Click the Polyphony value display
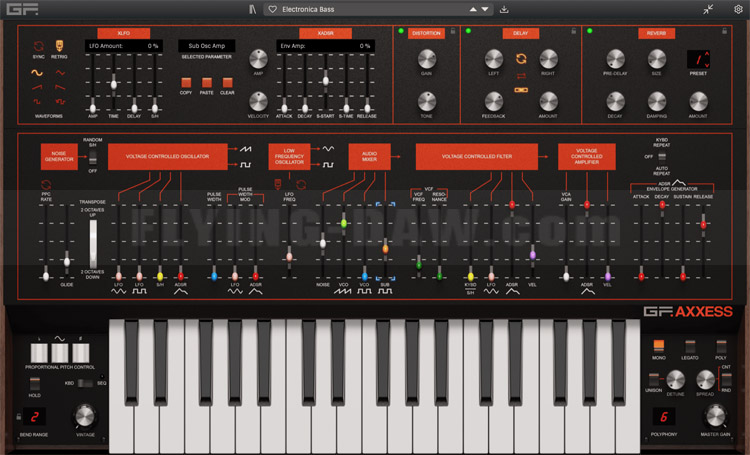Screen dimensions: 750x455 pyautogui.click(x=664, y=417)
